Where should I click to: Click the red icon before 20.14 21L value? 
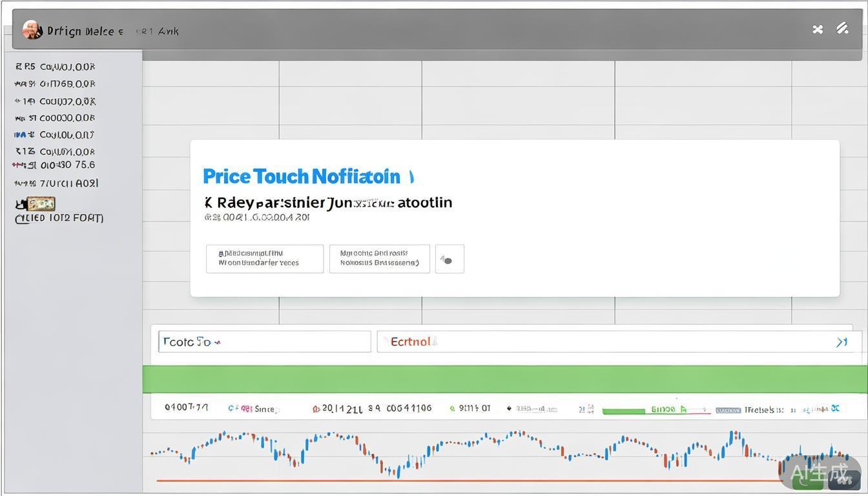click(316, 409)
